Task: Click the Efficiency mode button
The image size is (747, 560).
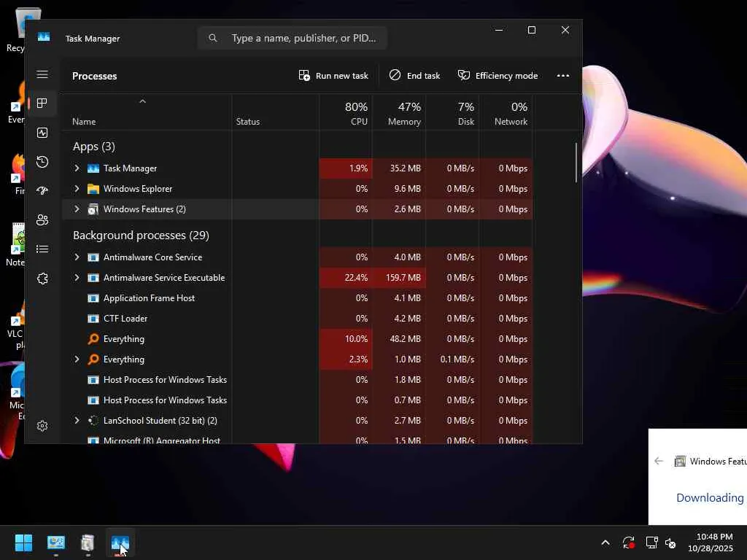Action: (498, 76)
